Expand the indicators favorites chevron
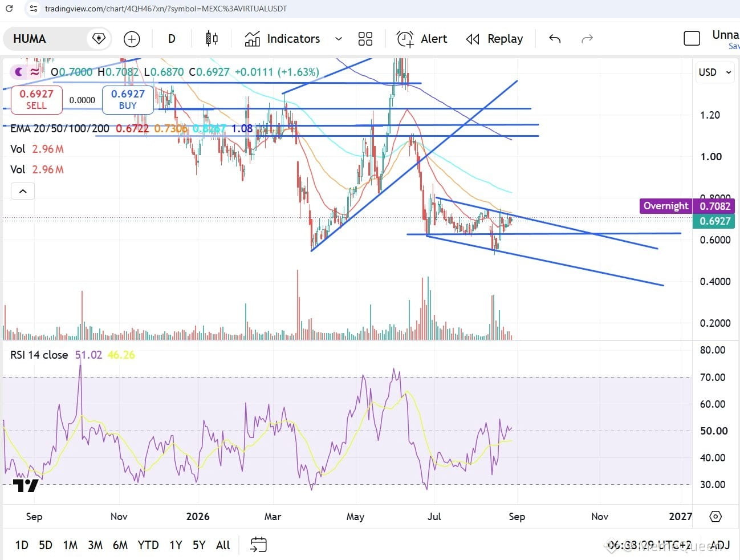Screen dimensions: 740x560 (339, 39)
